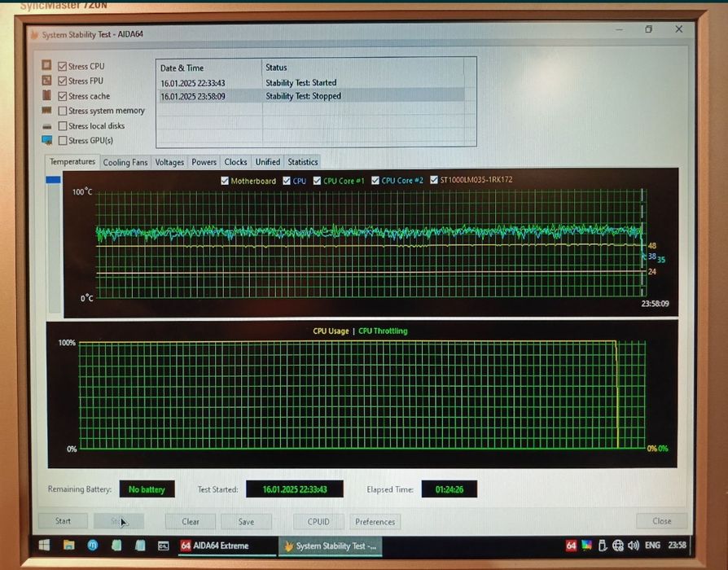Click the 'CPU Usage' graph label
The height and width of the screenshot is (570, 728).
point(331,331)
